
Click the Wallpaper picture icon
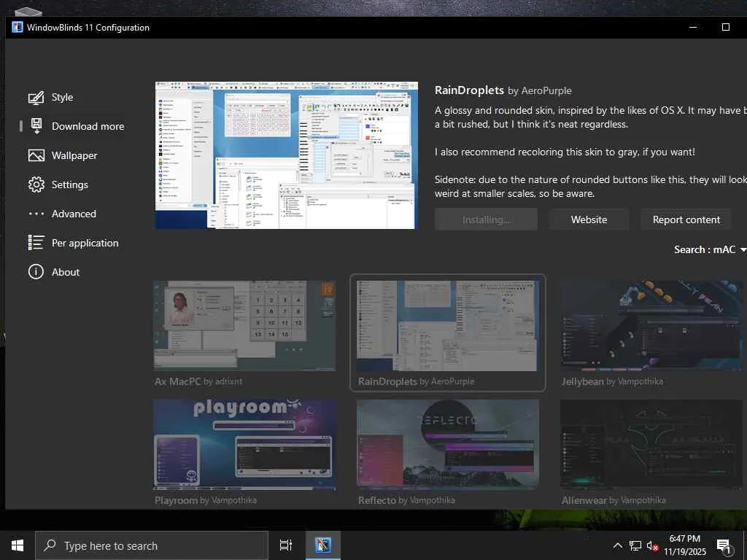(x=36, y=156)
